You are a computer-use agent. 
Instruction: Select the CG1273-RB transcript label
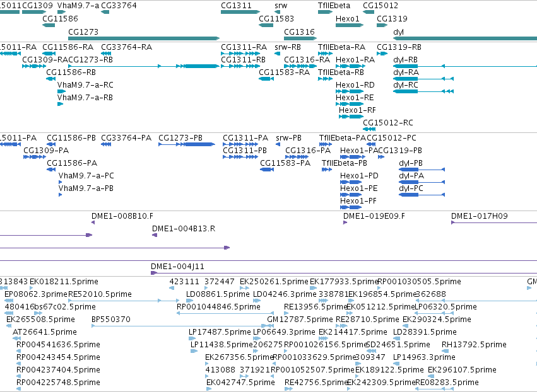pyautogui.click(x=90, y=59)
